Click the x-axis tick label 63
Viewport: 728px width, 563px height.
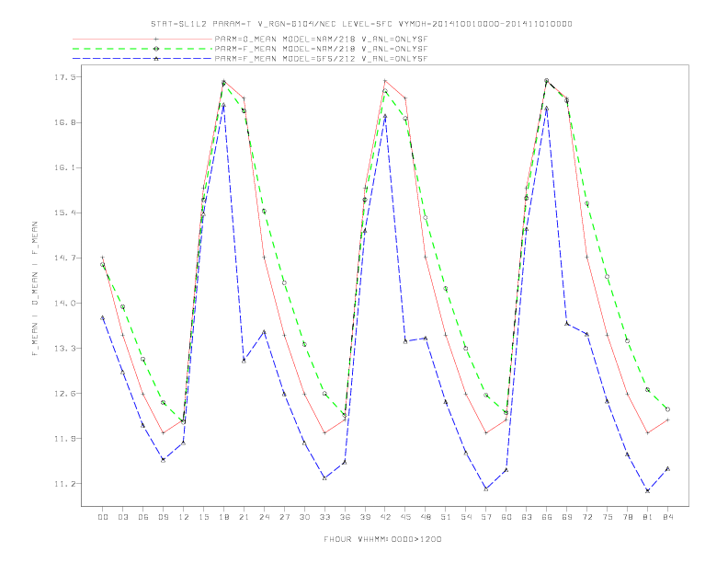pyautogui.click(x=527, y=517)
